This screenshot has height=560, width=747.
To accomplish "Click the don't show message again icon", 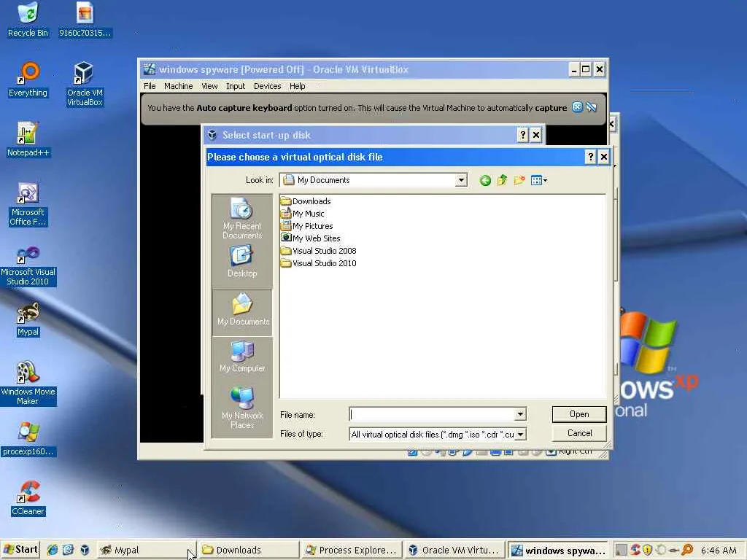I will 591,107.
